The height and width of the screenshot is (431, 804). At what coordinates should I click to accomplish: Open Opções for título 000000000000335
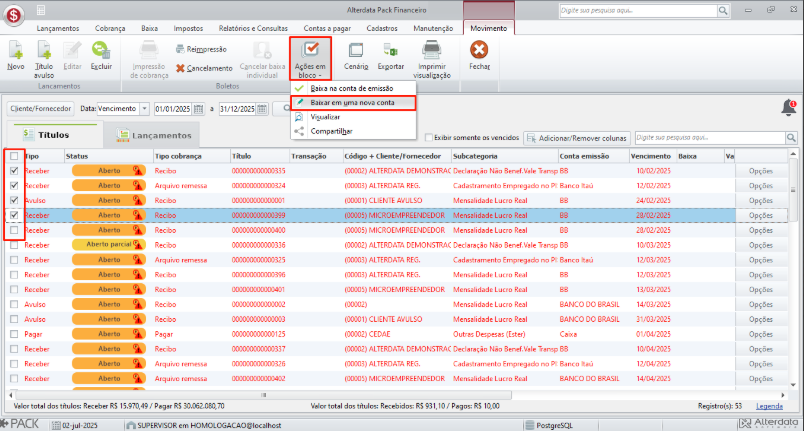click(x=760, y=171)
